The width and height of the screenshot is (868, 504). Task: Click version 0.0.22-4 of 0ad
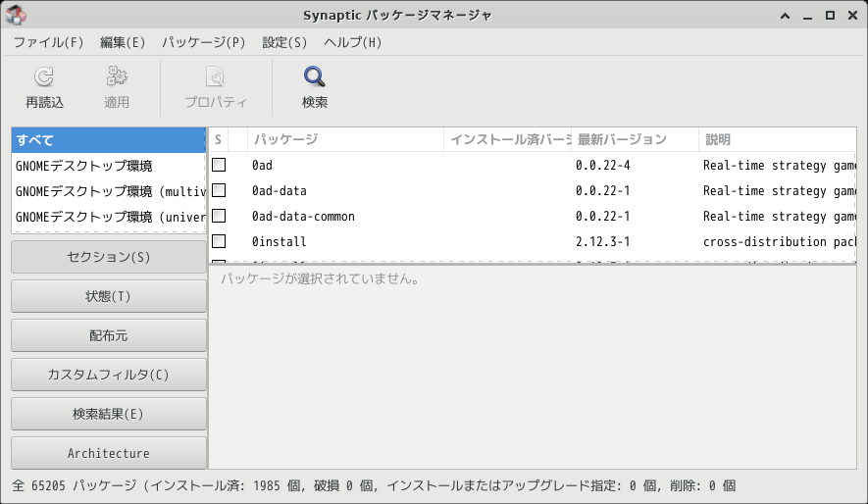(602, 165)
